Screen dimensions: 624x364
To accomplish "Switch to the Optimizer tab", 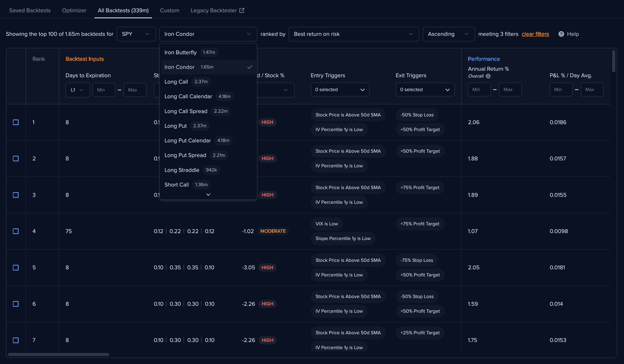I will (74, 10).
